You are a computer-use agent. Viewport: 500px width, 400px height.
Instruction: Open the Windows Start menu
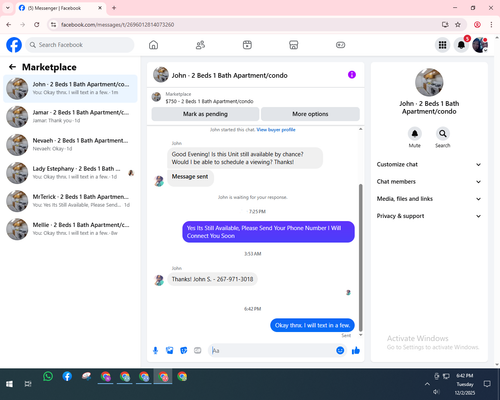[x=9, y=384]
